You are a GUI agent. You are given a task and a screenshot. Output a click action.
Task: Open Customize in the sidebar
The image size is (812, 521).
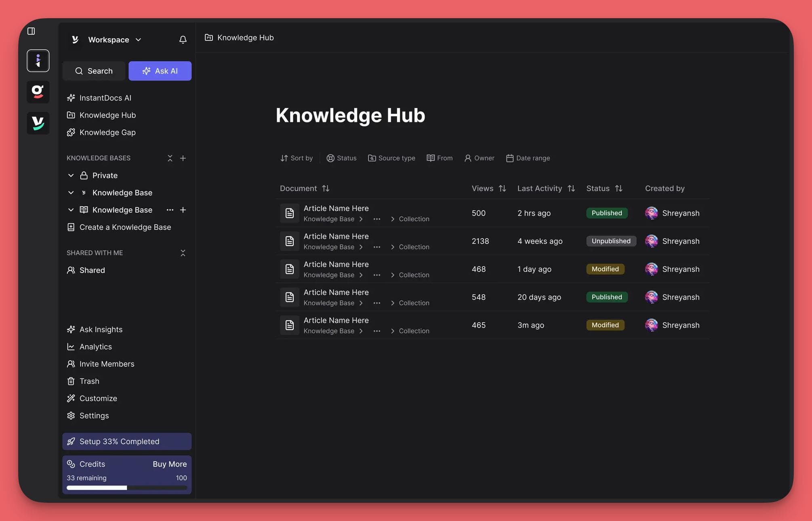coord(98,398)
